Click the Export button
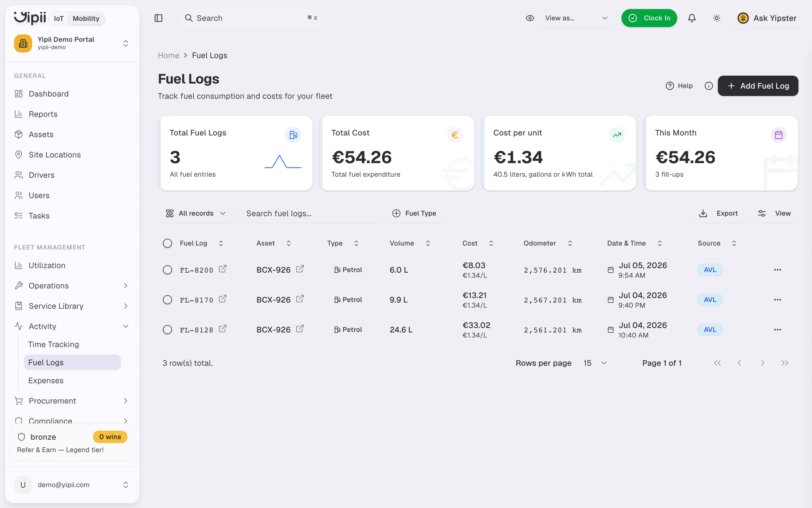Image resolution: width=812 pixels, height=508 pixels. (718, 213)
